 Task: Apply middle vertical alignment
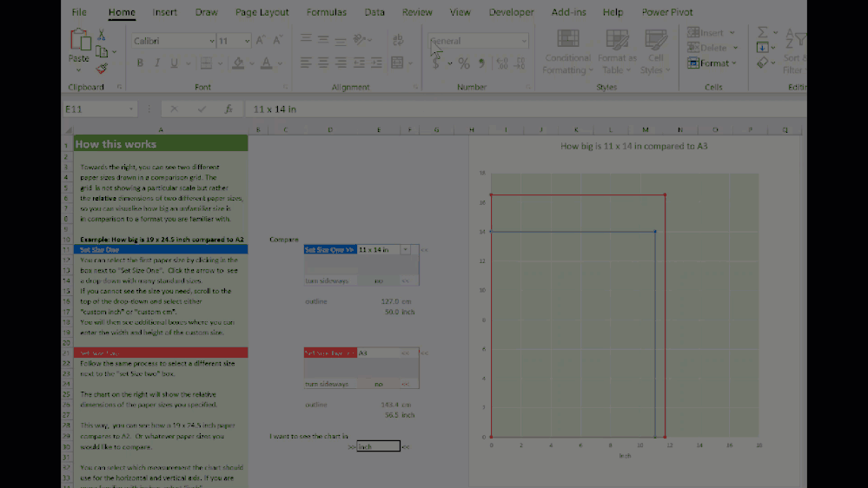tap(323, 39)
